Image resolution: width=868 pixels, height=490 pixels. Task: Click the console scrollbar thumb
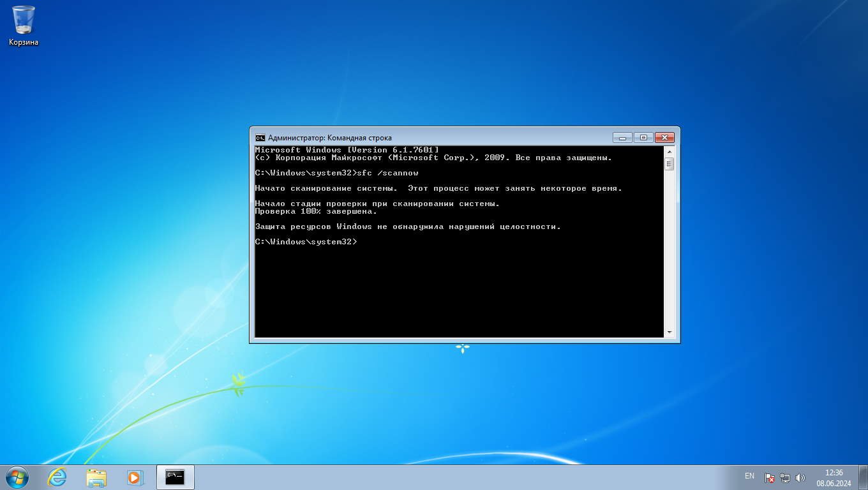(x=669, y=164)
